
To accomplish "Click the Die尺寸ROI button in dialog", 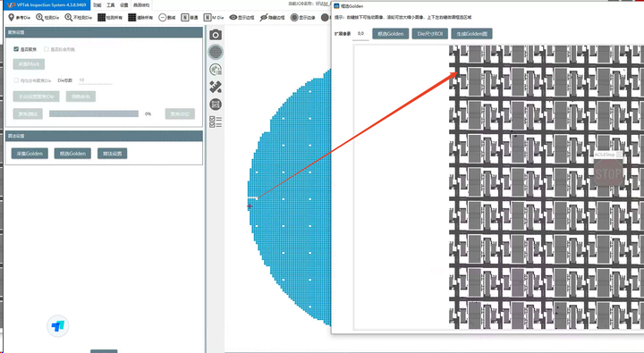I will click(429, 34).
